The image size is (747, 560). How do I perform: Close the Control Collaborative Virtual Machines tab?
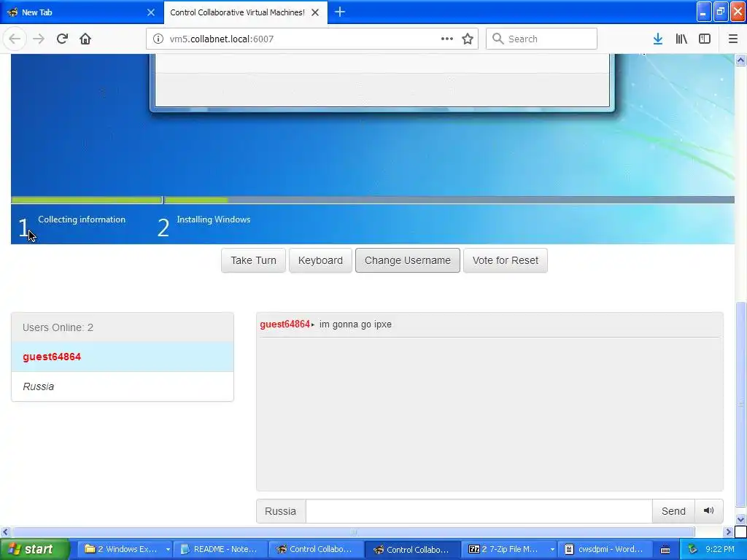(315, 12)
